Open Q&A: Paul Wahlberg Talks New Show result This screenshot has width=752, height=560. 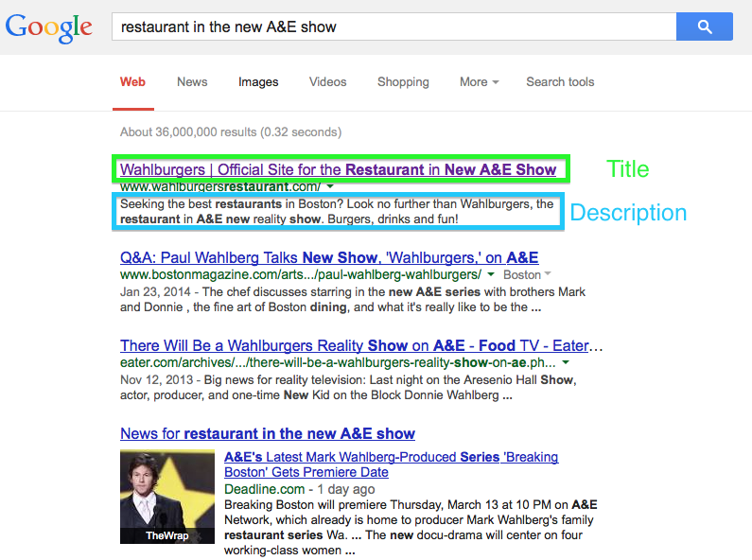pyautogui.click(x=329, y=257)
